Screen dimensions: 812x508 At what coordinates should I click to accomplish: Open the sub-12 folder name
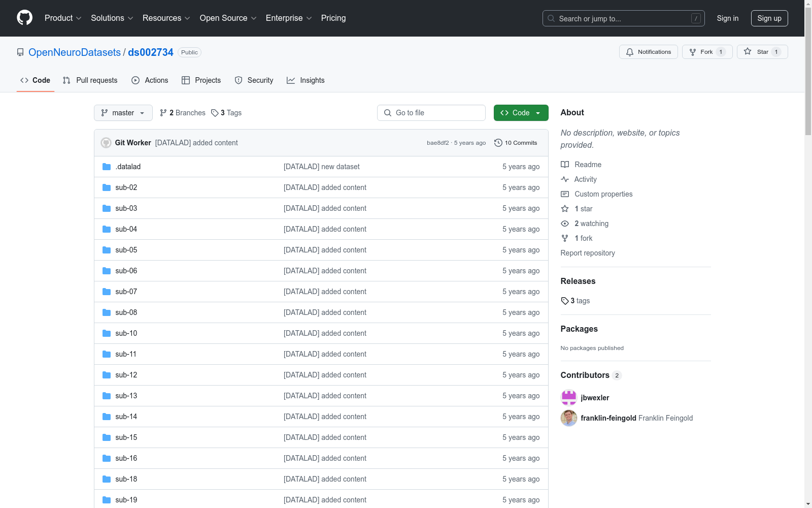point(126,375)
